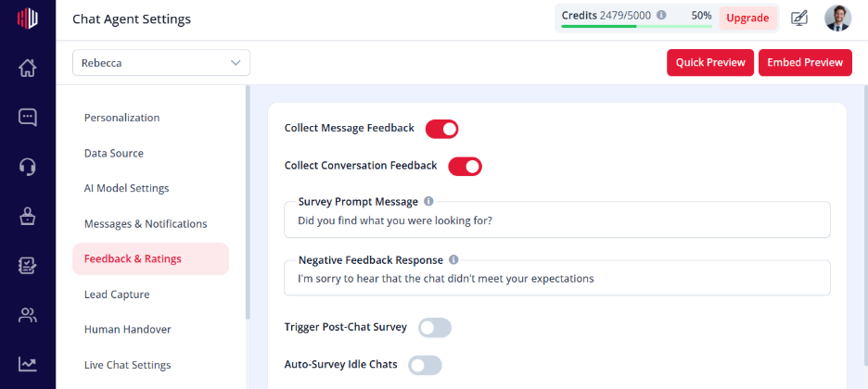
Task: Click the Survey Prompt Message text field
Action: click(x=557, y=220)
